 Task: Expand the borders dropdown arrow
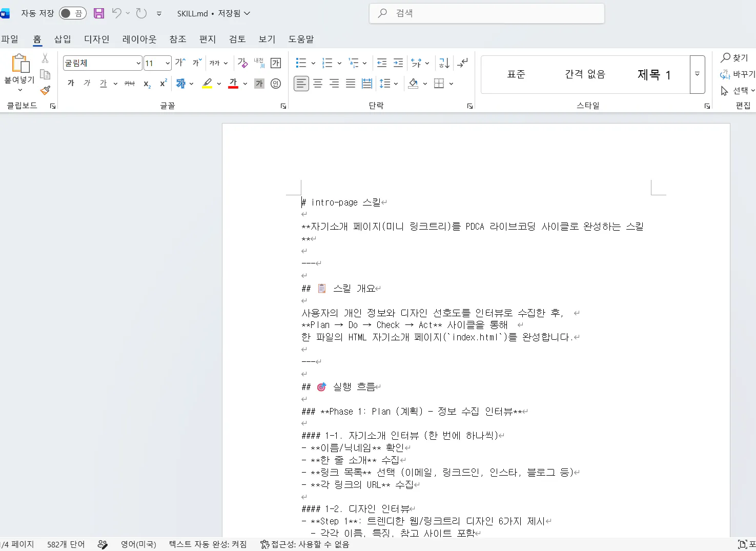(x=451, y=84)
